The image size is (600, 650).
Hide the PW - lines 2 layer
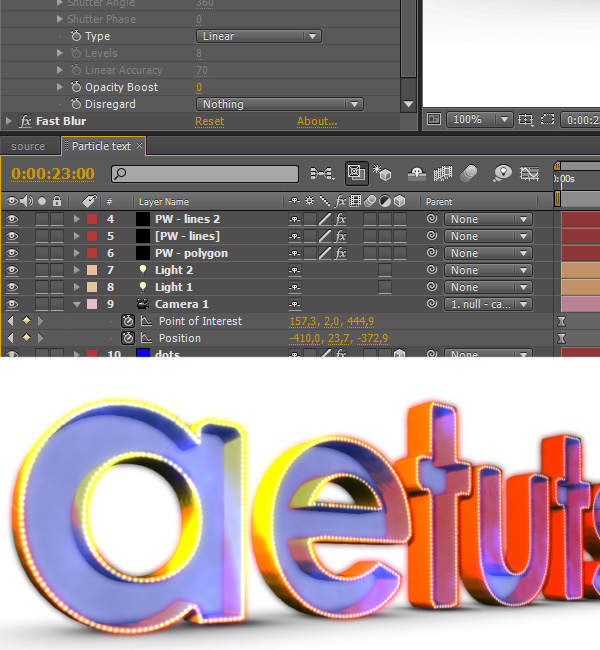coord(12,219)
